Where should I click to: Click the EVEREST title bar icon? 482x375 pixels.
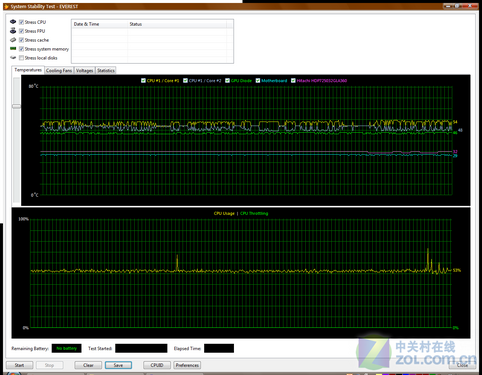pos(6,6)
